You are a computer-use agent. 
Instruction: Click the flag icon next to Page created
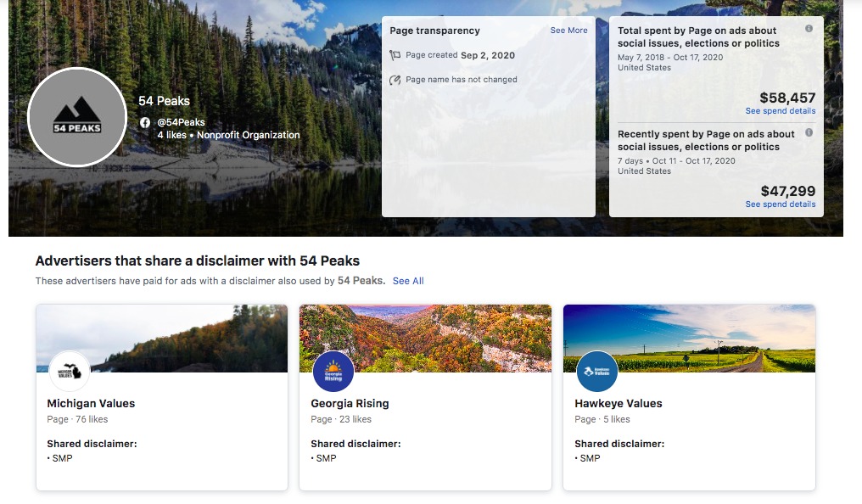tap(395, 55)
